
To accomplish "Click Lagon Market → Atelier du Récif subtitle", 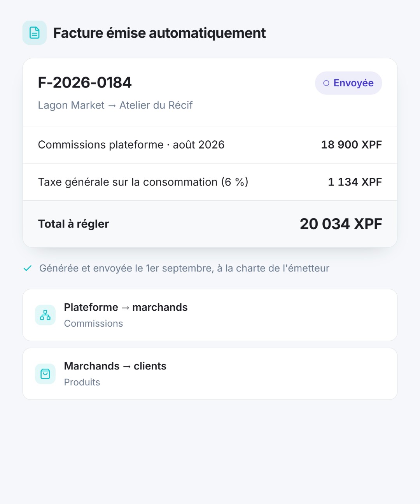I will [x=115, y=105].
